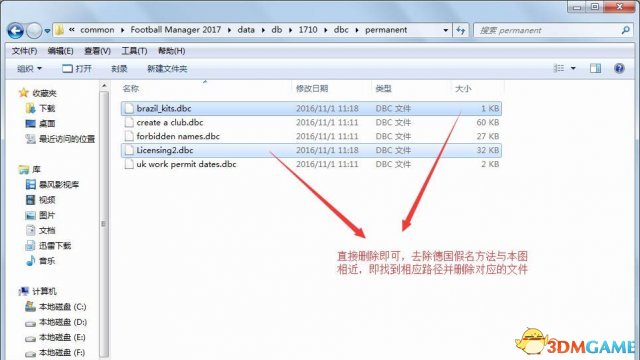Expand the arrow after 'Football Manager 2017'

(x=229, y=30)
